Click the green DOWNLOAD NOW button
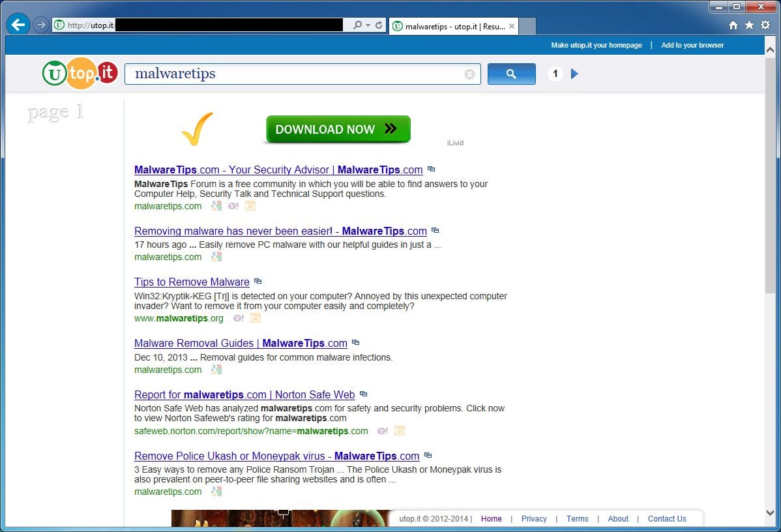 338,129
